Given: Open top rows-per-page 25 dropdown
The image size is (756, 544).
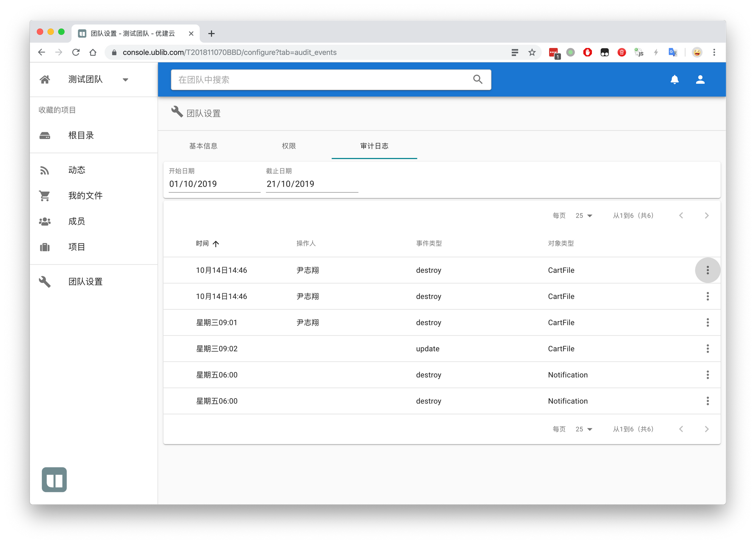Looking at the screenshot, I should [584, 216].
